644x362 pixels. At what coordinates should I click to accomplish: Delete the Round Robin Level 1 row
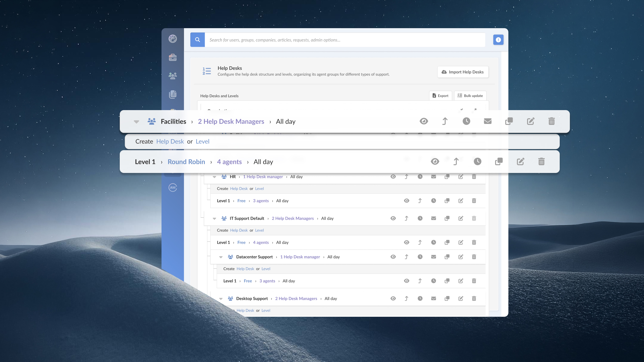[x=541, y=161]
